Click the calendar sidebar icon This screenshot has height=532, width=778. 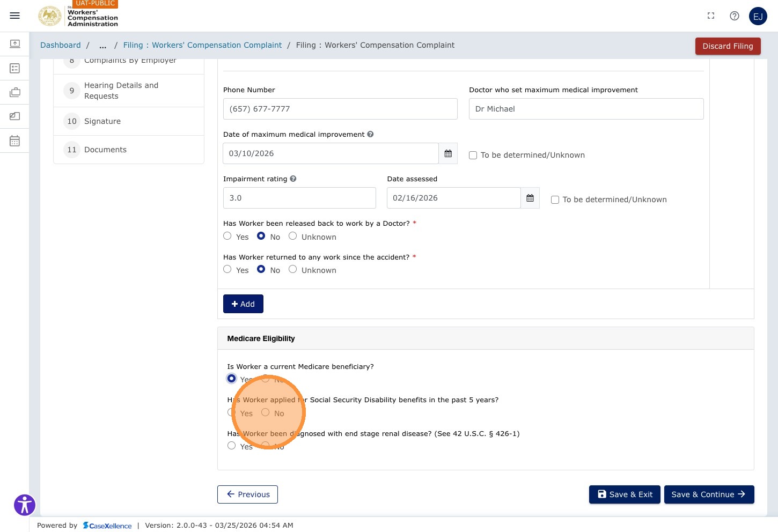click(15, 141)
